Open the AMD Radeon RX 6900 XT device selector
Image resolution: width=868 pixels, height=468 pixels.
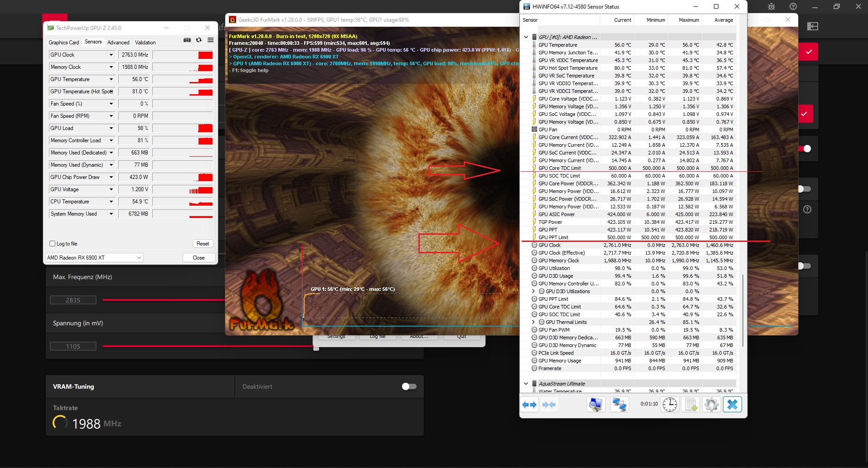point(94,257)
